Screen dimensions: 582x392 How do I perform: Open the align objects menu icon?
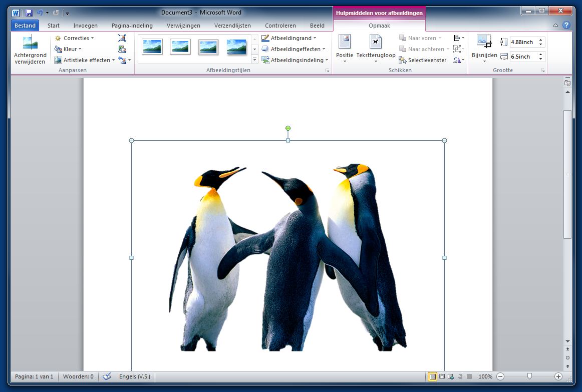(x=459, y=38)
